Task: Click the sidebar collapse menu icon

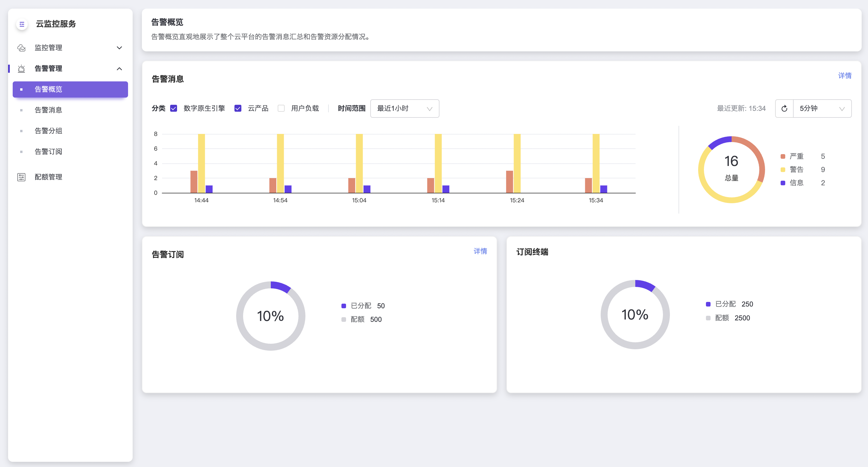Action: 22,24
